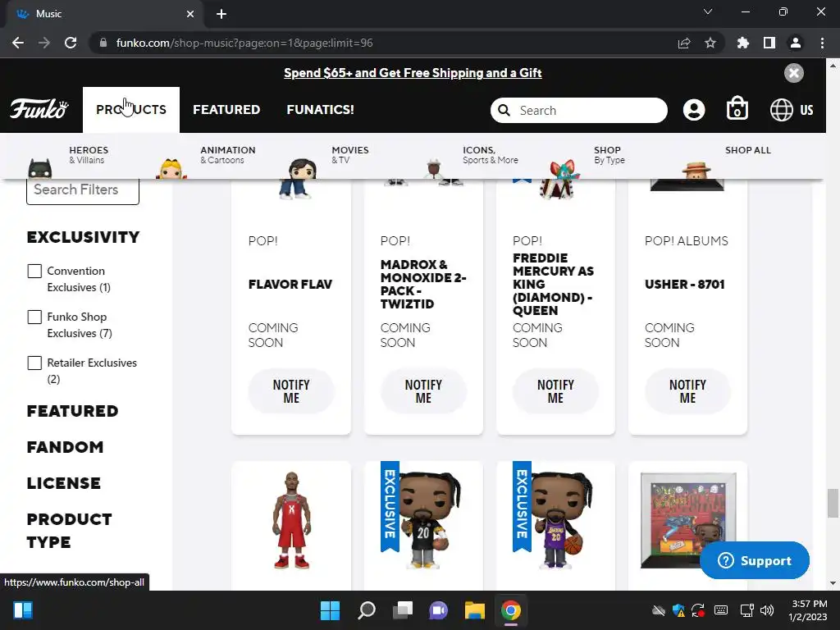The height and width of the screenshot is (630, 840).
Task: Expand the License filter section
Action: pyautogui.click(x=64, y=483)
